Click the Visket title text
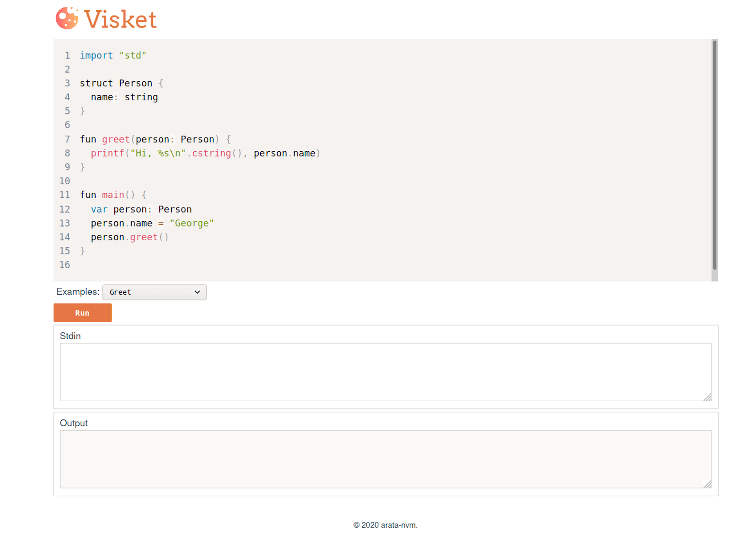Viewport: 756px width, 536px height. [120, 19]
